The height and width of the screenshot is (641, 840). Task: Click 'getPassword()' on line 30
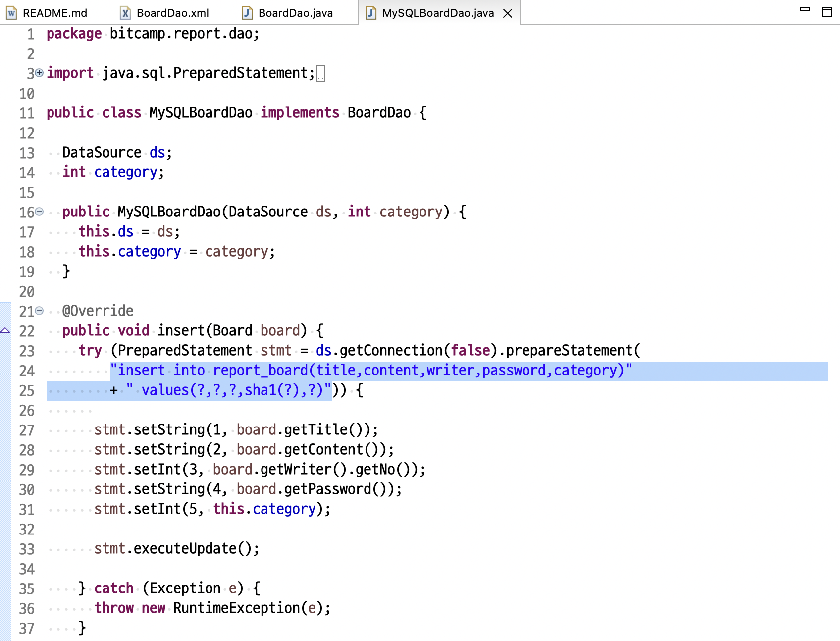[340, 489]
